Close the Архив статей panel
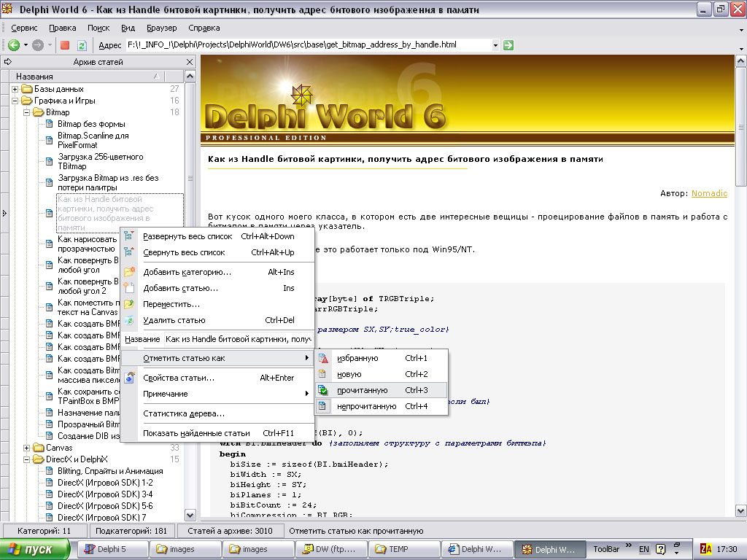The image size is (747, 560). (190, 62)
